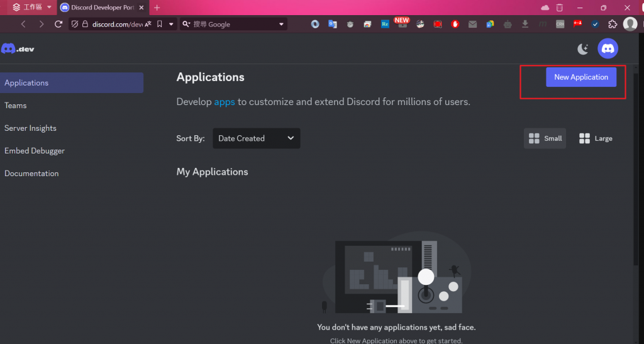Screen dimensions: 644x344
Task: Open the closed tabs trash icon
Action: (x=559, y=8)
